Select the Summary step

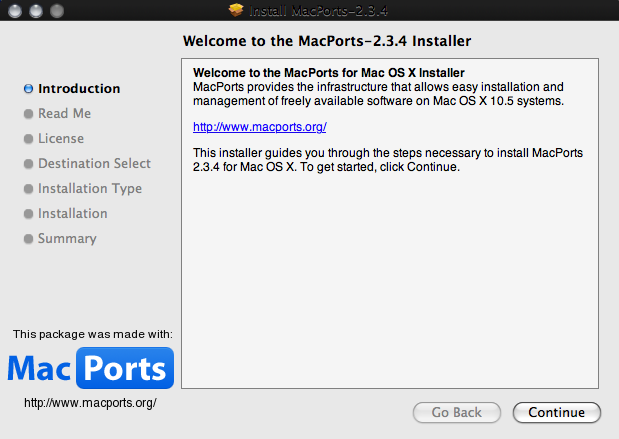67,238
